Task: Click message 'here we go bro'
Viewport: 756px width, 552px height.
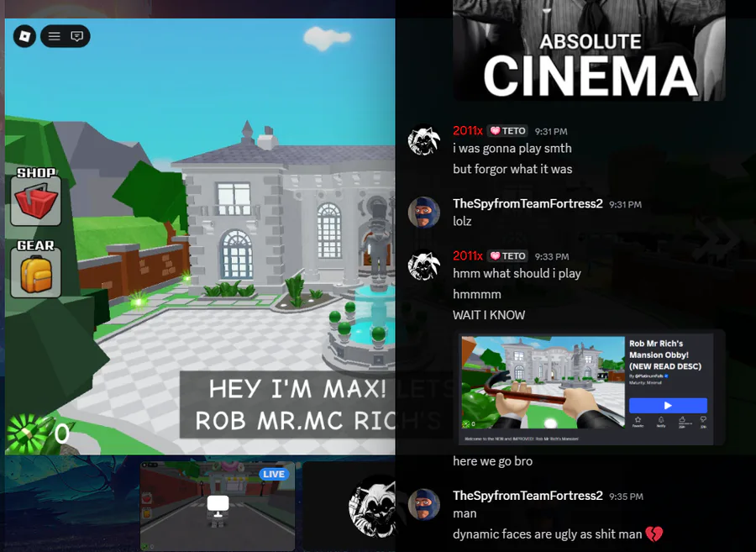Action: tap(493, 461)
